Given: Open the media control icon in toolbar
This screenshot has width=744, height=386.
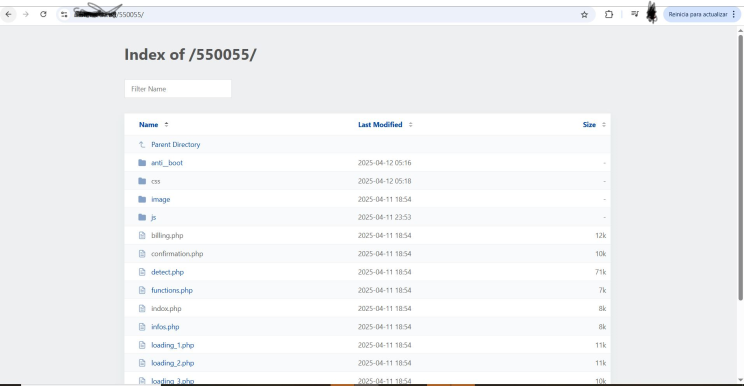Looking at the screenshot, I should [x=634, y=14].
